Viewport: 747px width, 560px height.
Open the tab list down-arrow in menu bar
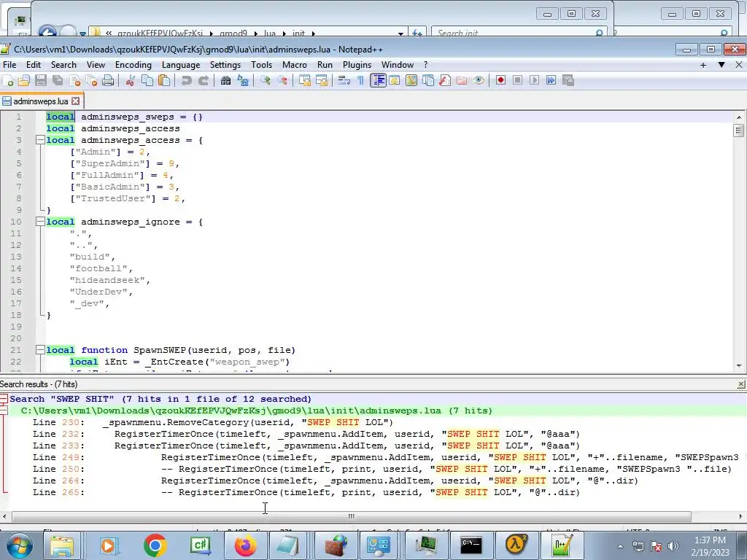tap(721, 65)
